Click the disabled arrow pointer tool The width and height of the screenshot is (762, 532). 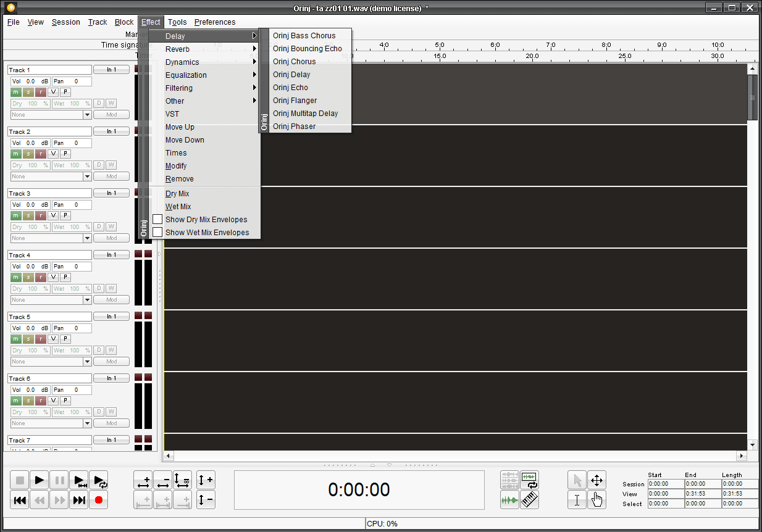coord(577,480)
